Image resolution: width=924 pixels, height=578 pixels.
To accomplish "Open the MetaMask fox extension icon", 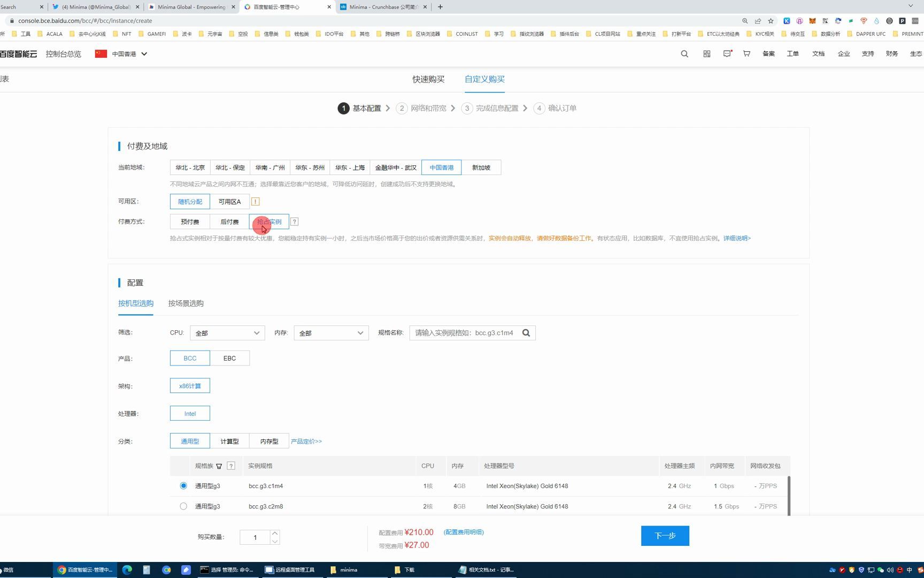I will pos(812,21).
